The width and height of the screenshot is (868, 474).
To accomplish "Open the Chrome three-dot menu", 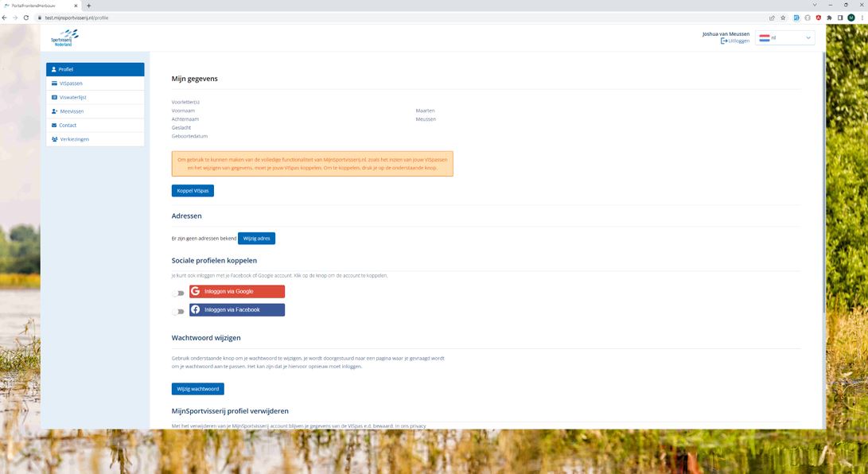I will (x=861, y=17).
